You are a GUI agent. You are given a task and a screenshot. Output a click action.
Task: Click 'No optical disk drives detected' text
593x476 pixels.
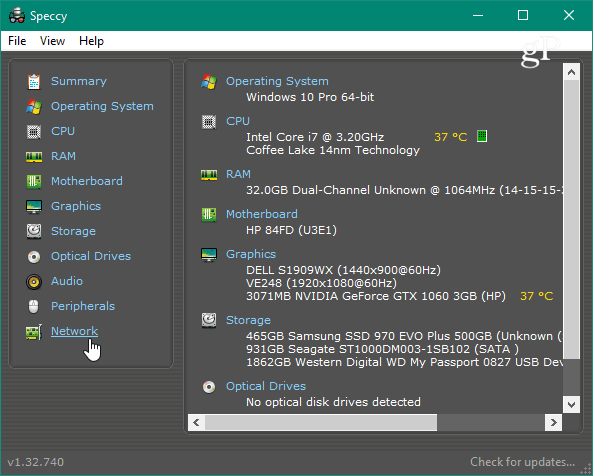tap(333, 402)
